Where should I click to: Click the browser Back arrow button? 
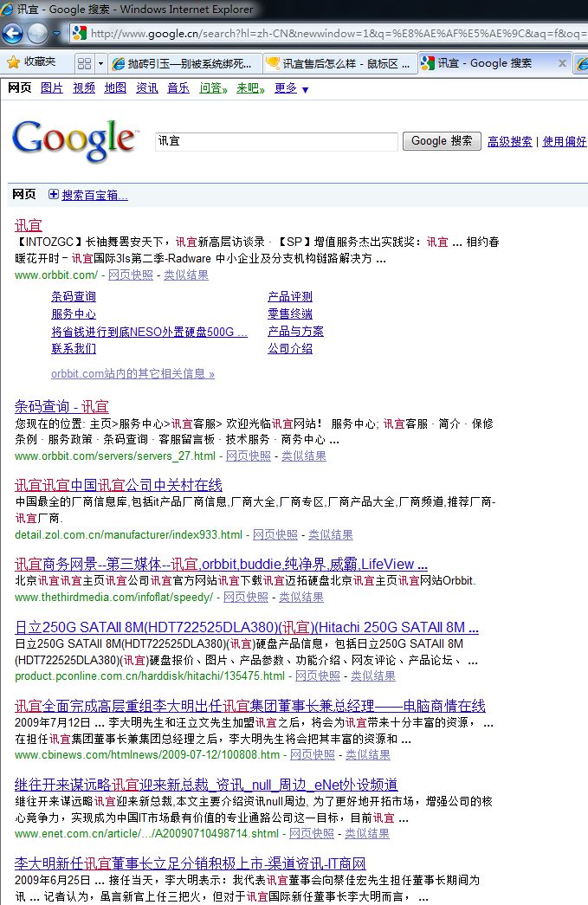[x=13, y=34]
